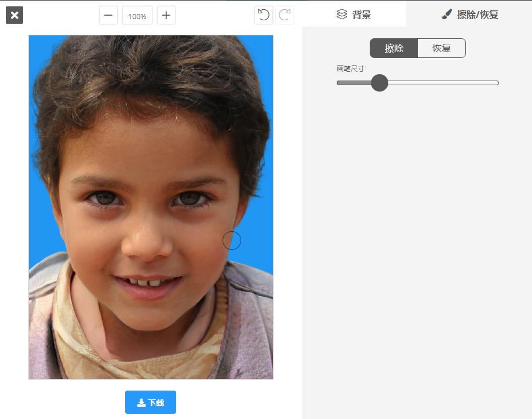Download the image with the 下载 button
This screenshot has width=532, height=419.
pyautogui.click(x=151, y=402)
